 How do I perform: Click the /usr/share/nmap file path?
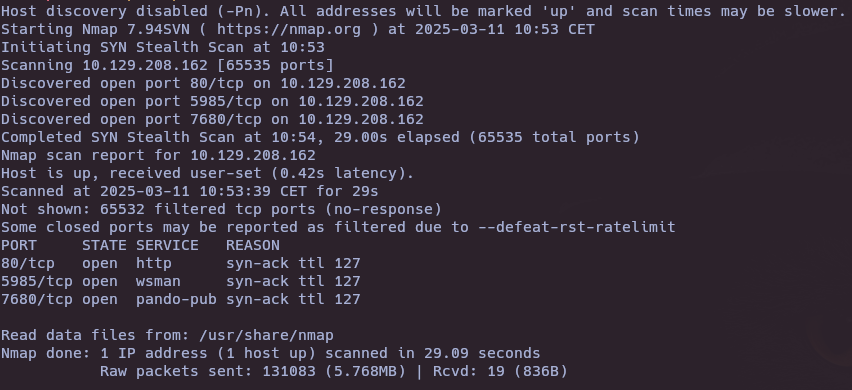(266, 335)
